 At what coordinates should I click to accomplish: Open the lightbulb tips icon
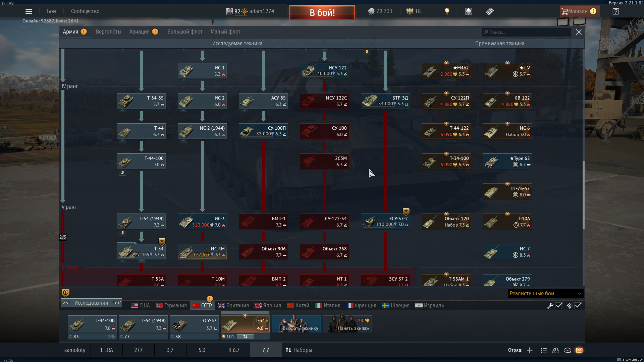(x=447, y=11)
